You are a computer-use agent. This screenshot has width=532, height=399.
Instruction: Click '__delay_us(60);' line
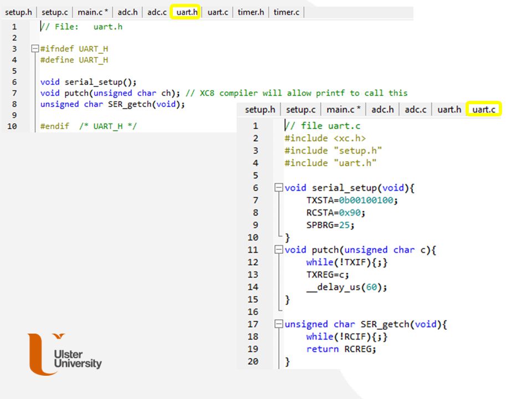346,287
